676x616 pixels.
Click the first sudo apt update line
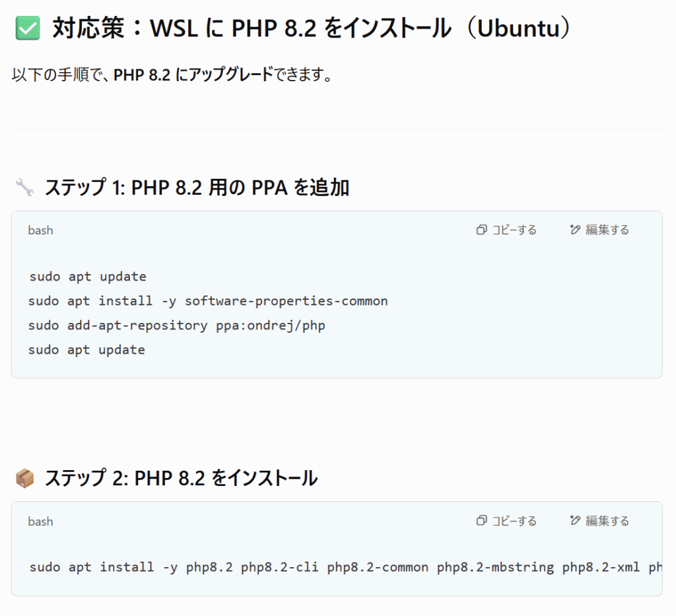pyautogui.click(x=88, y=277)
